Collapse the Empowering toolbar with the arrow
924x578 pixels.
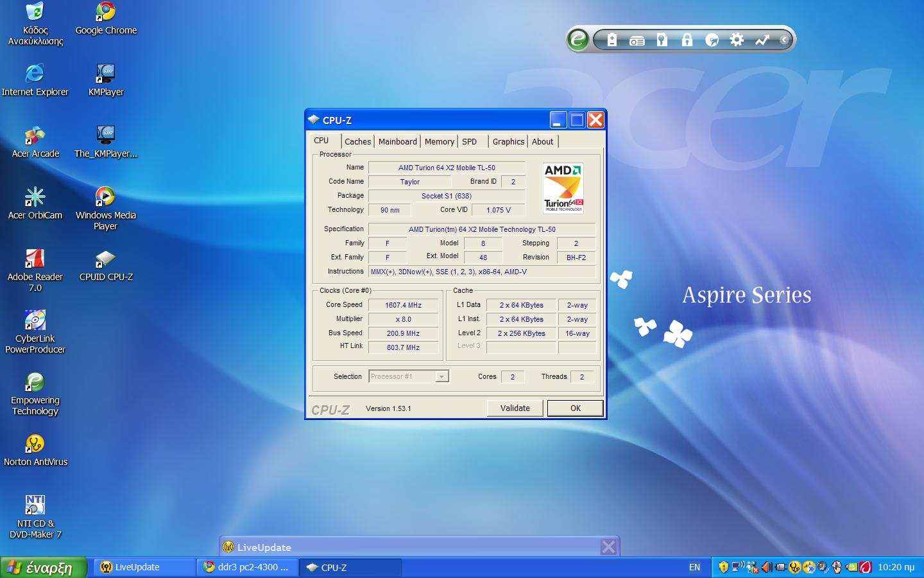(x=783, y=40)
